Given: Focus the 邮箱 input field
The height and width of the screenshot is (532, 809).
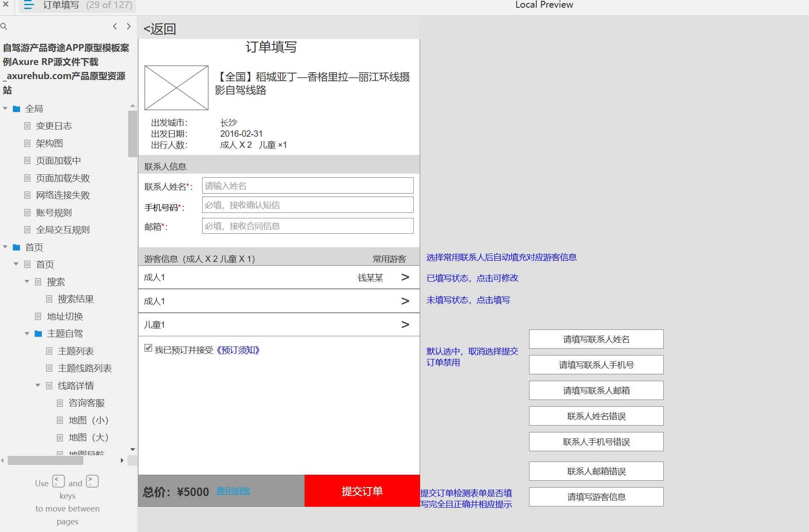Looking at the screenshot, I should pyautogui.click(x=308, y=226).
